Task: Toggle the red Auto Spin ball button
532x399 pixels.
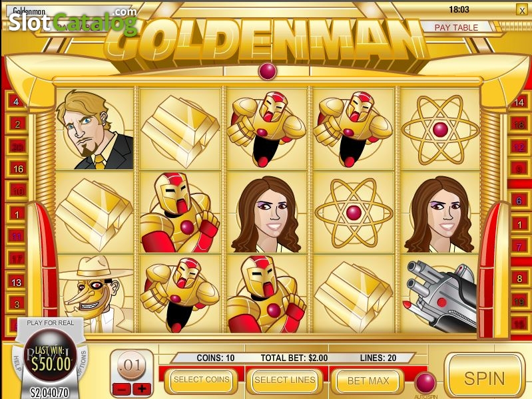Action: 425,382
